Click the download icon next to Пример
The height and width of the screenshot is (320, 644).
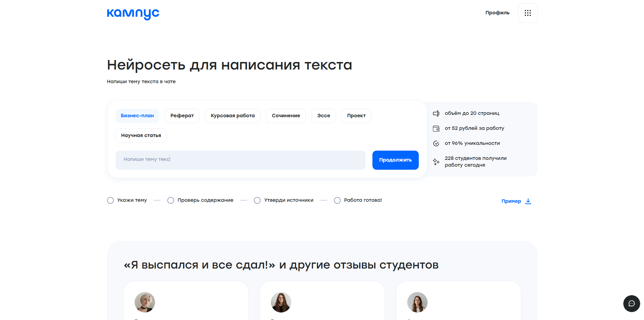point(528,201)
